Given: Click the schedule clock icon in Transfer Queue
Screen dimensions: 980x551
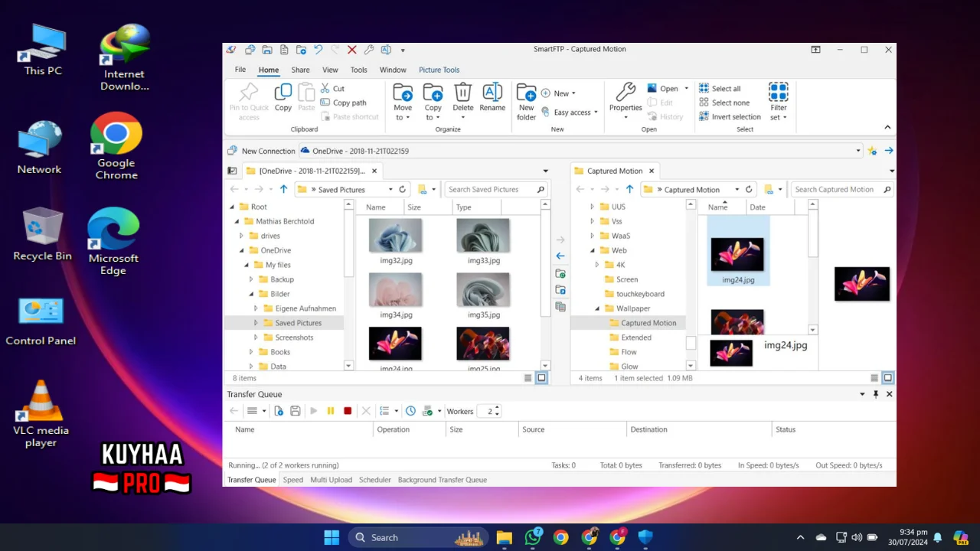Looking at the screenshot, I should click(410, 411).
